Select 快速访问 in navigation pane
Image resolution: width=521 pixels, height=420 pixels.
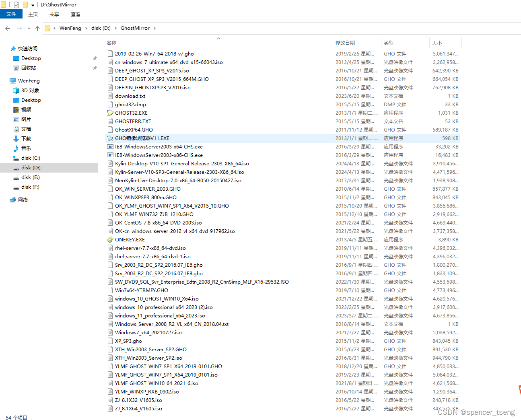(x=28, y=49)
